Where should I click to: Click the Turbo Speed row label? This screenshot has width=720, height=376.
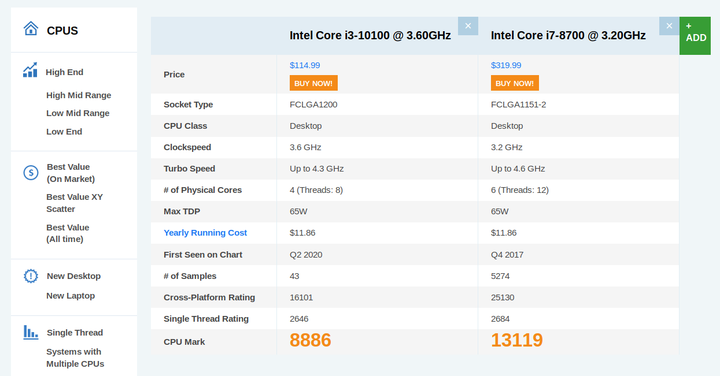[189, 168]
